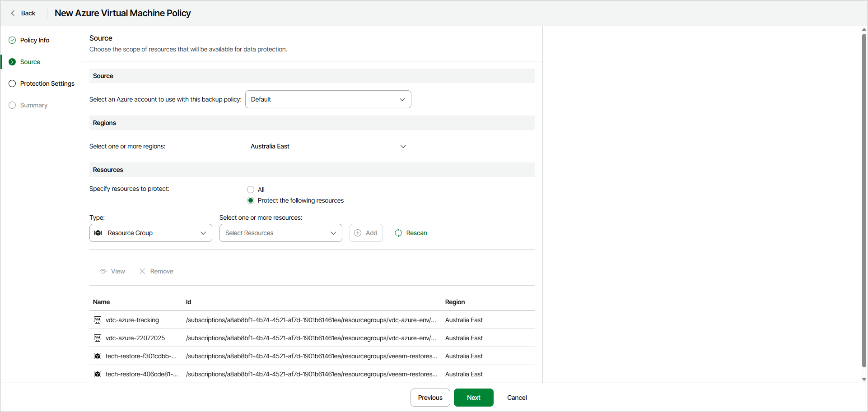Open the Azure account Default dropdown
868x412 pixels.
[x=328, y=99]
